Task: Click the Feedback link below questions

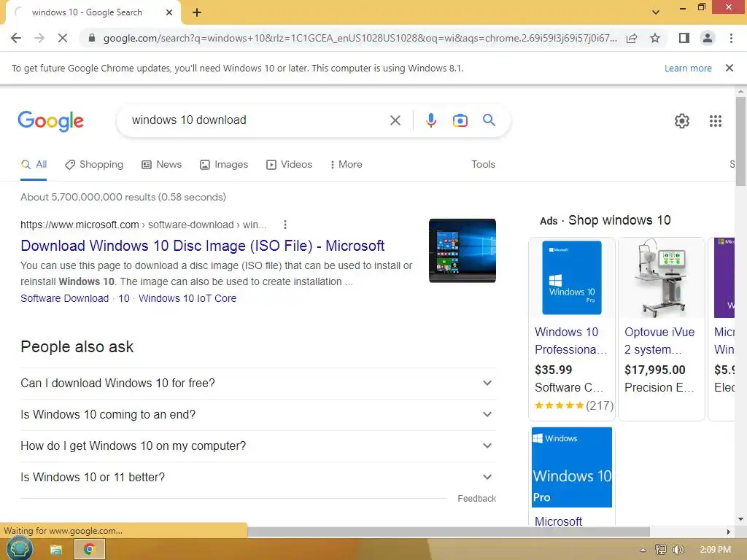Action: [476, 499]
